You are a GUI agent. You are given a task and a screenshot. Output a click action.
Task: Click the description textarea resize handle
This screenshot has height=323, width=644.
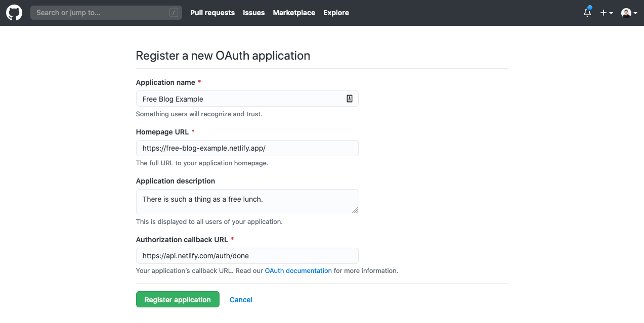point(355,210)
